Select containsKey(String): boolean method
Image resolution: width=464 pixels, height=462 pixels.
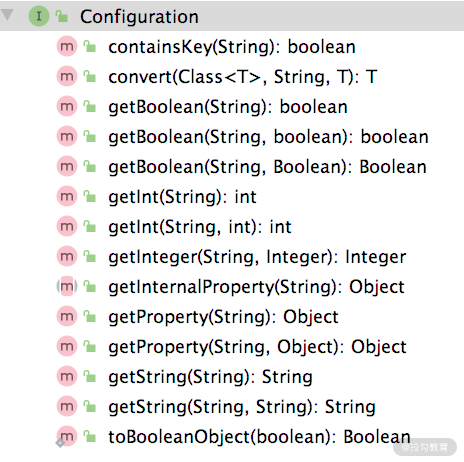pyautogui.click(x=232, y=47)
